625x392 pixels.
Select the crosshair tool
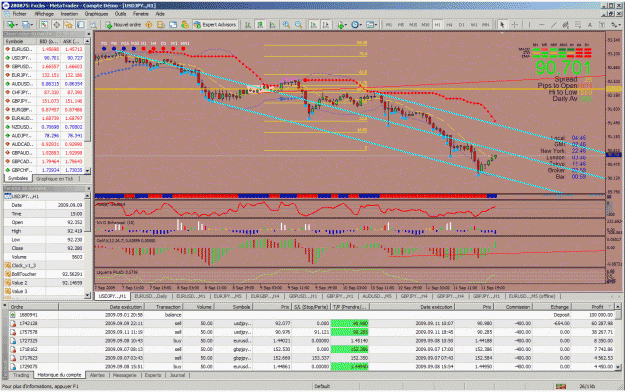click(x=515, y=25)
